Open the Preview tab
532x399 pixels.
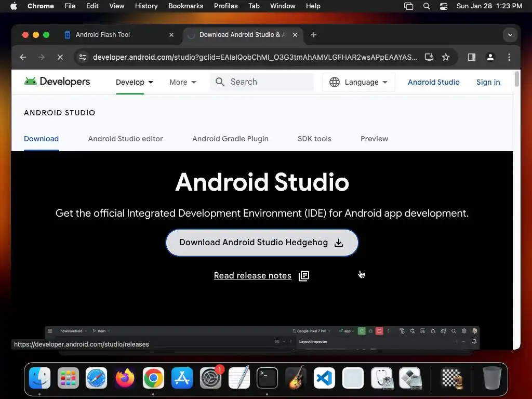[x=374, y=139]
